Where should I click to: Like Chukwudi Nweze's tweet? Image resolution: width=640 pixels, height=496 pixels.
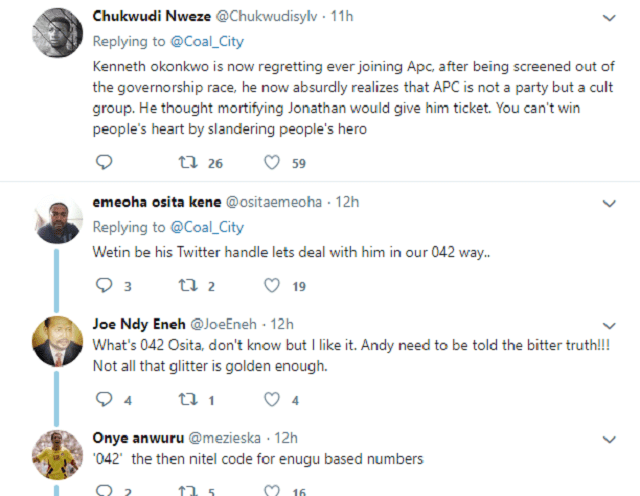click(271, 163)
